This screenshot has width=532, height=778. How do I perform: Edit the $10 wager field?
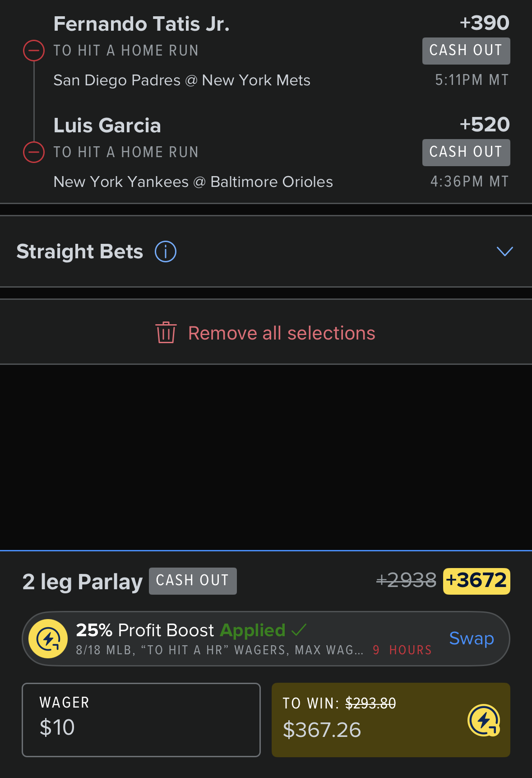point(141,720)
